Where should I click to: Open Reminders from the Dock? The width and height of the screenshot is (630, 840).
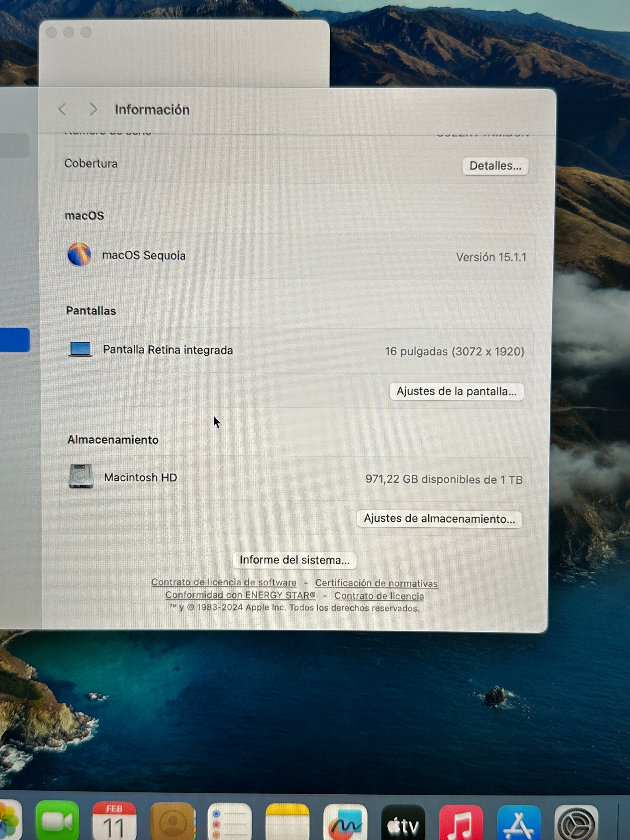click(230, 821)
